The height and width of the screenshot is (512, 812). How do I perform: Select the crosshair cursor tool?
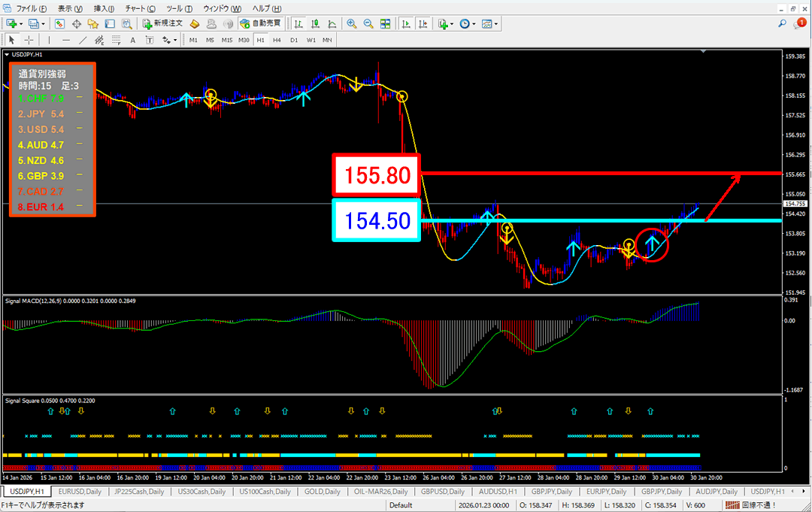[29, 40]
